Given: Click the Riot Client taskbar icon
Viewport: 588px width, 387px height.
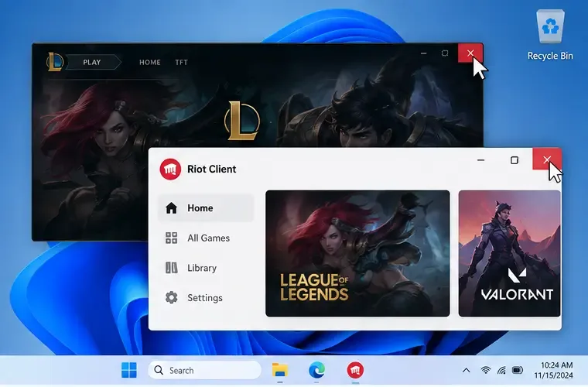Looking at the screenshot, I should pos(355,371).
